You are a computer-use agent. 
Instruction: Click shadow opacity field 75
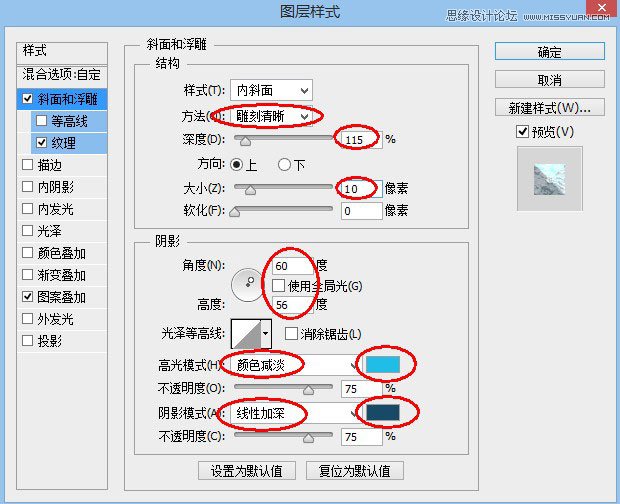[x=361, y=437]
